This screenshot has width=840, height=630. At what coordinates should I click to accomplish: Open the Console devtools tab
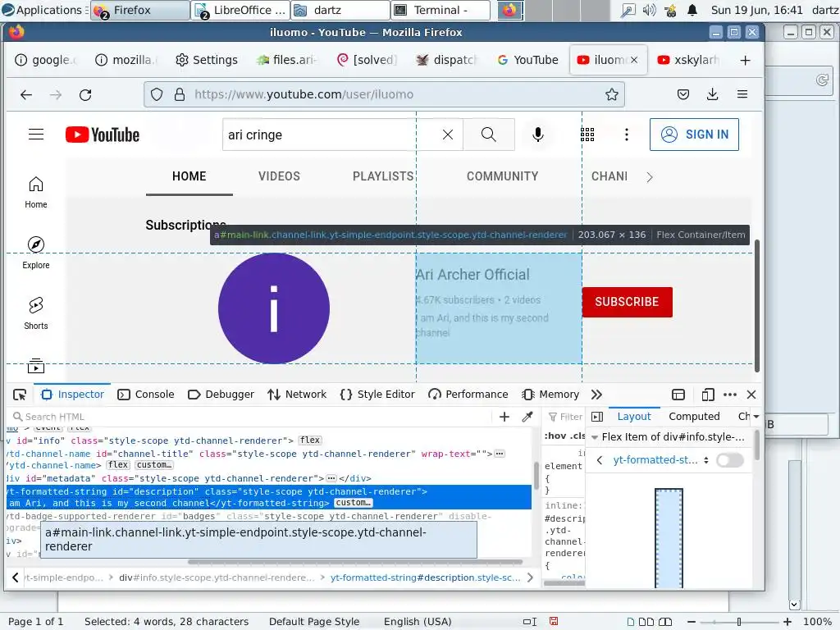146,395
